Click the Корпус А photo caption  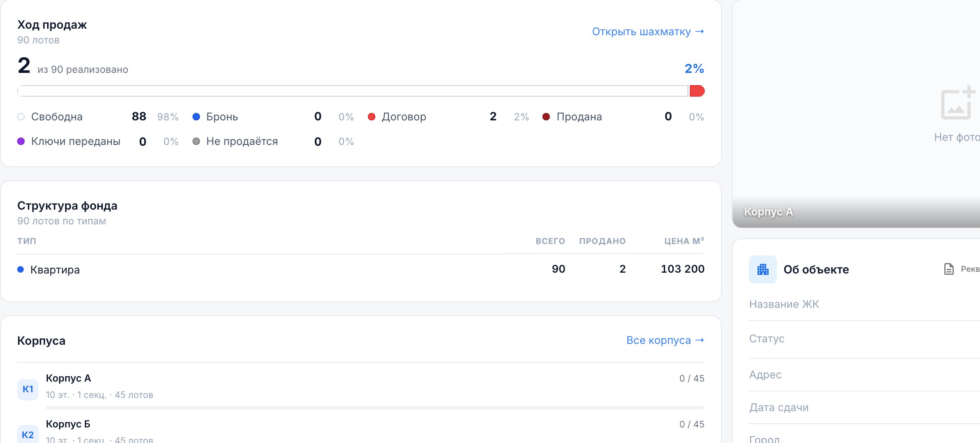point(769,212)
